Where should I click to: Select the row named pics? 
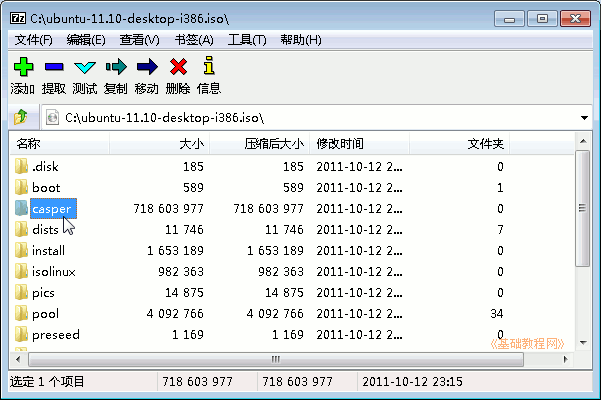(x=293, y=293)
